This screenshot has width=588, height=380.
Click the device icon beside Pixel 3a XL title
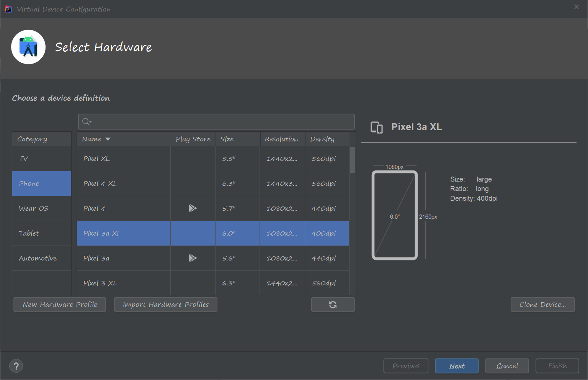tap(377, 127)
